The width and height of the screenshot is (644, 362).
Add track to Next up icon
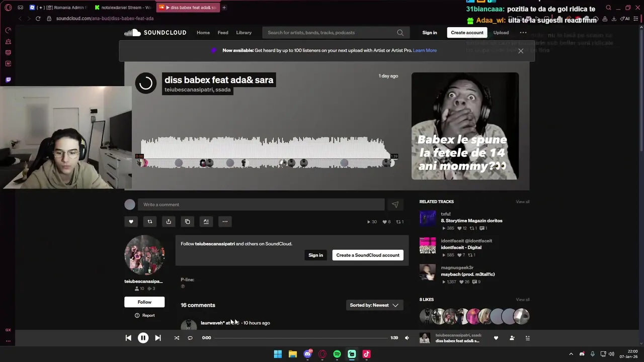(x=206, y=222)
